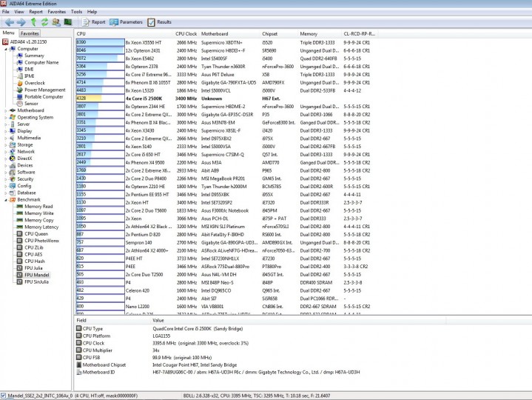Viewport: 532px width, 400px height.
Task: Click the Forward navigation arrow
Action: (21, 22)
